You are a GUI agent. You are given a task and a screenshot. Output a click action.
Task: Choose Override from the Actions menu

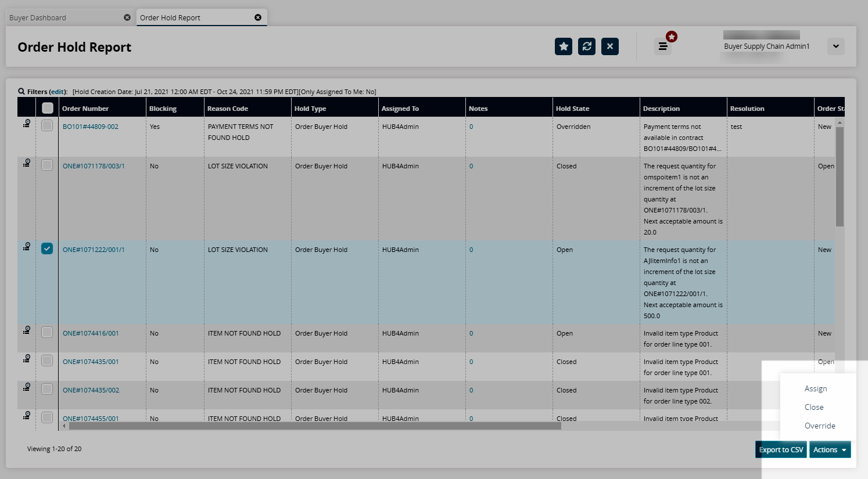click(x=820, y=426)
